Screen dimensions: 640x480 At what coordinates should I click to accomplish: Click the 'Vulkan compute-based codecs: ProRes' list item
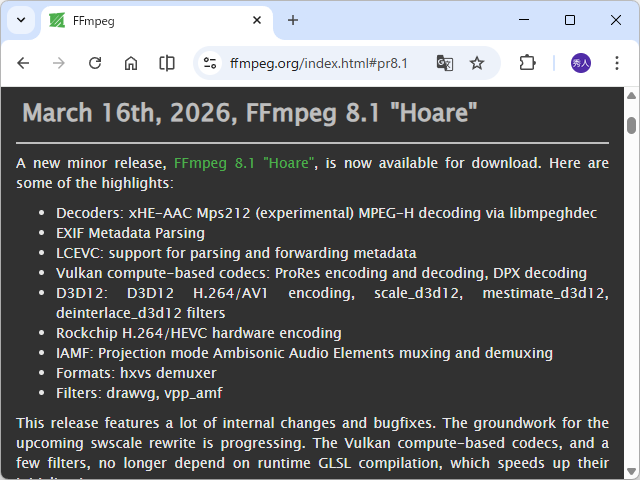coord(321,273)
